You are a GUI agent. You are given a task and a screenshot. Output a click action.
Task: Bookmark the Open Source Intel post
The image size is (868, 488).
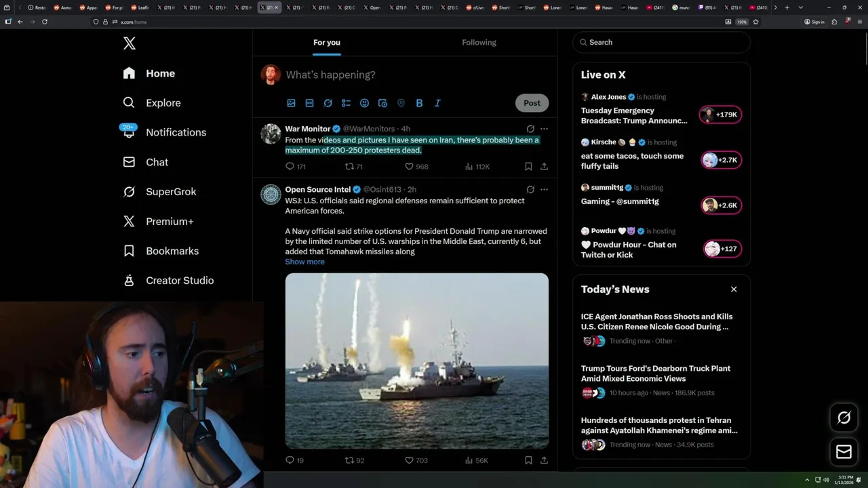(528, 460)
